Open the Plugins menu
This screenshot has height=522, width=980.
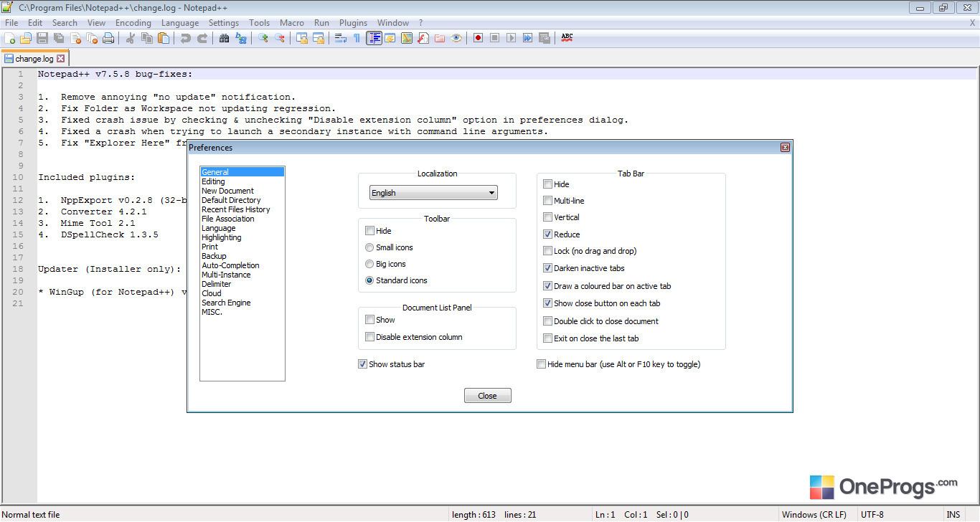pyautogui.click(x=353, y=23)
